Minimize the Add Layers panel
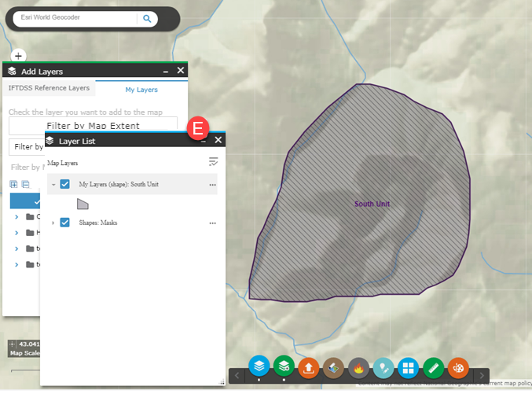Image resolution: width=532 pixels, height=394 pixels. click(166, 72)
